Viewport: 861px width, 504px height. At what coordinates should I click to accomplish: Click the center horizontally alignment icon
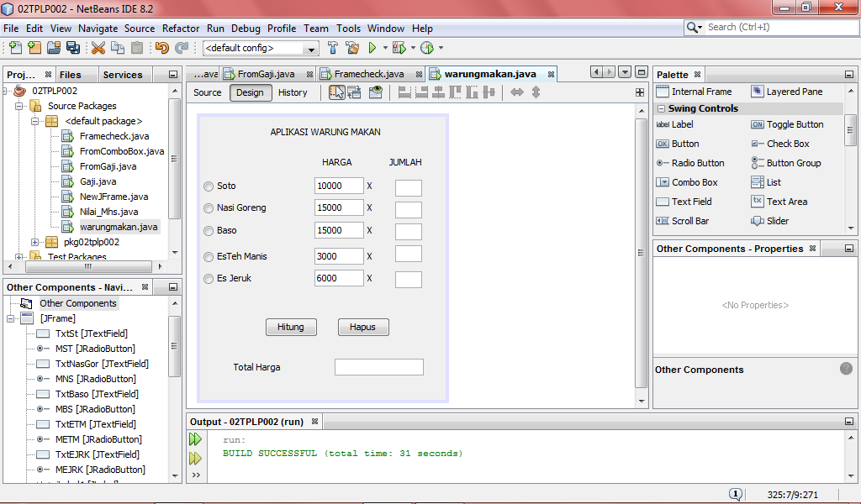[438, 92]
